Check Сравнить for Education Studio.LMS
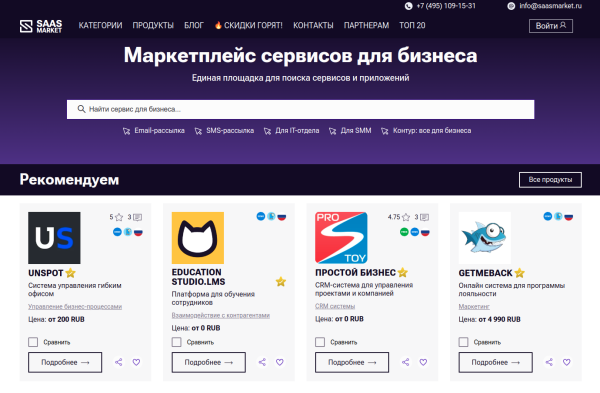Viewport: 600px width, 393px height. click(x=176, y=342)
